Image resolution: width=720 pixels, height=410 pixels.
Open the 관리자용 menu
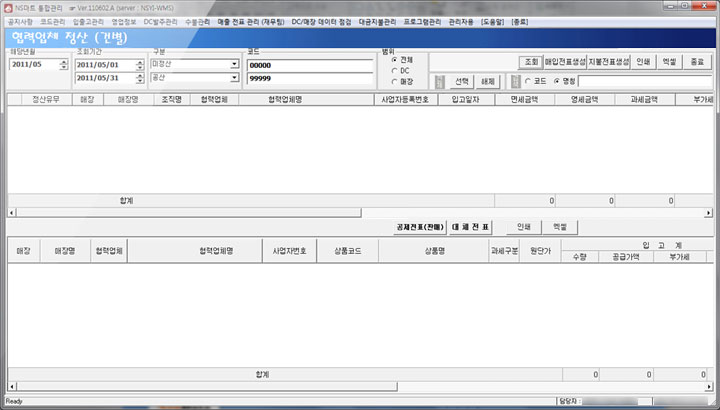(461, 22)
